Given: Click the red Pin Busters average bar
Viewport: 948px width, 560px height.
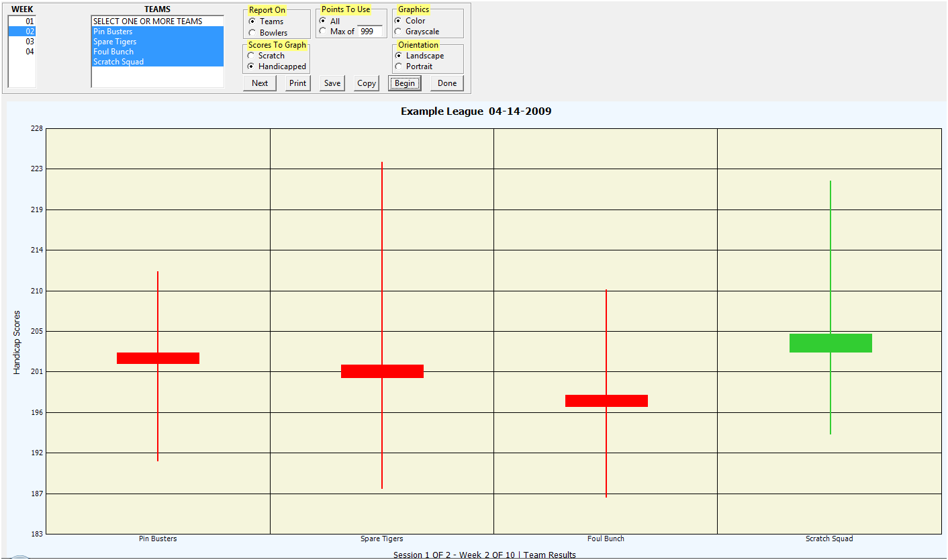Looking at the screenshot, I should coord(158,358).
